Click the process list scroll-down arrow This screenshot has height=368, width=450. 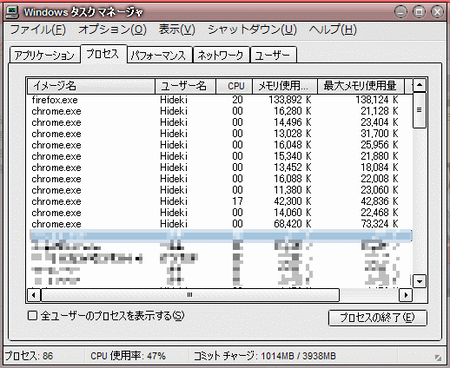[x=419, y=281]
